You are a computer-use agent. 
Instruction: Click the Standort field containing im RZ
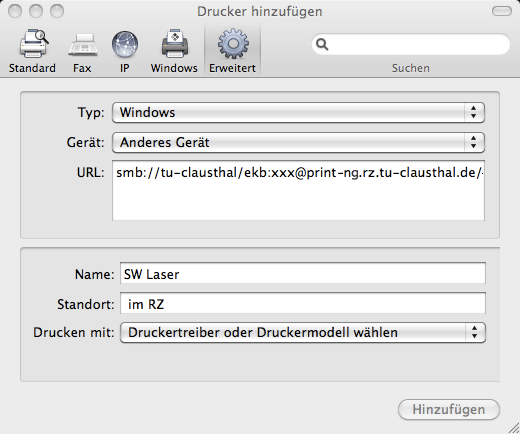[x=303, y=303]
